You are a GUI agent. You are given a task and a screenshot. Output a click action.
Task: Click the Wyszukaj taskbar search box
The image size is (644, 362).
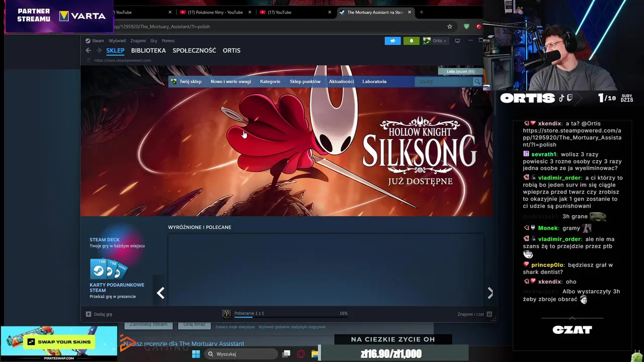pyautogui.click(x=242, y=354)
